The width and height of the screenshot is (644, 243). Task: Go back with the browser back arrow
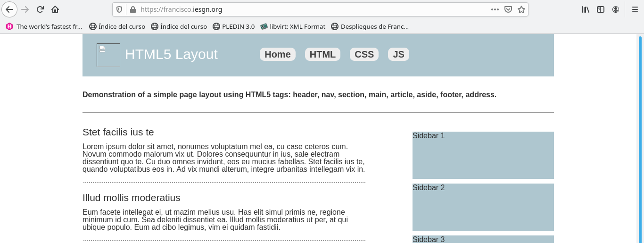click(9, 9)
